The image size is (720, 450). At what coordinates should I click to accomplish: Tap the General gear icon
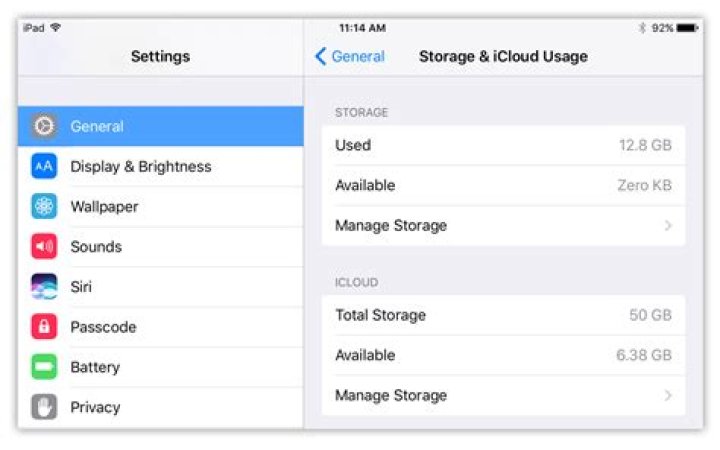point(44,127)
